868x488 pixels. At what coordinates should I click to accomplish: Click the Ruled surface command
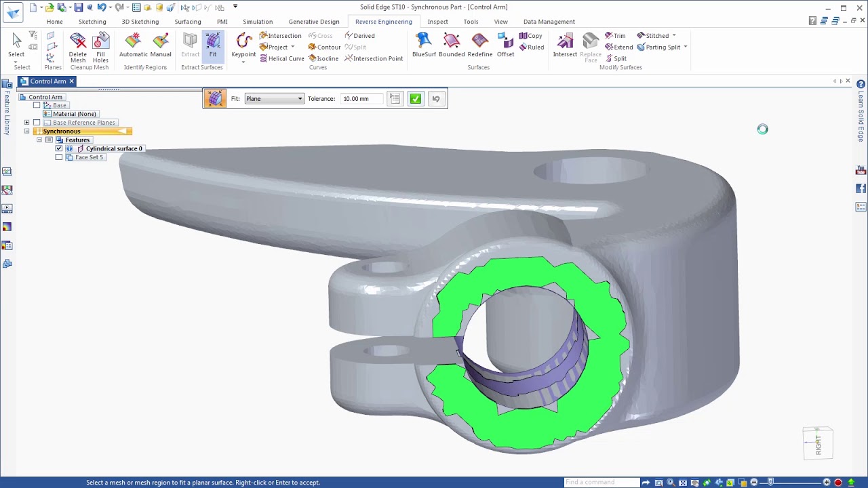pos(532,47)
